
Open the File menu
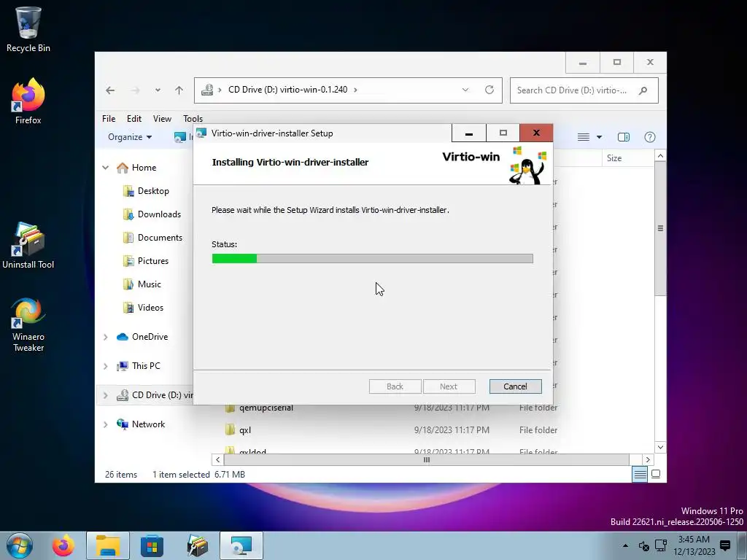coord(109,119)
